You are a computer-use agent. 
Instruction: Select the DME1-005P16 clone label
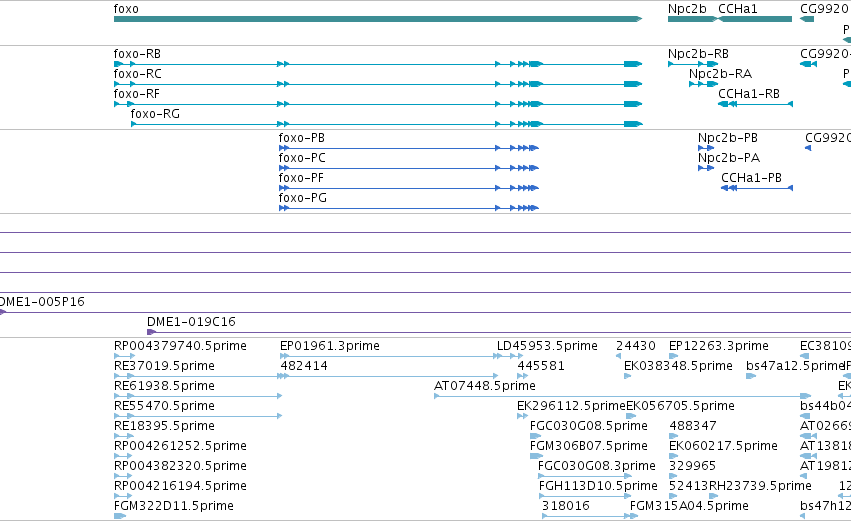tap(42, 302)
